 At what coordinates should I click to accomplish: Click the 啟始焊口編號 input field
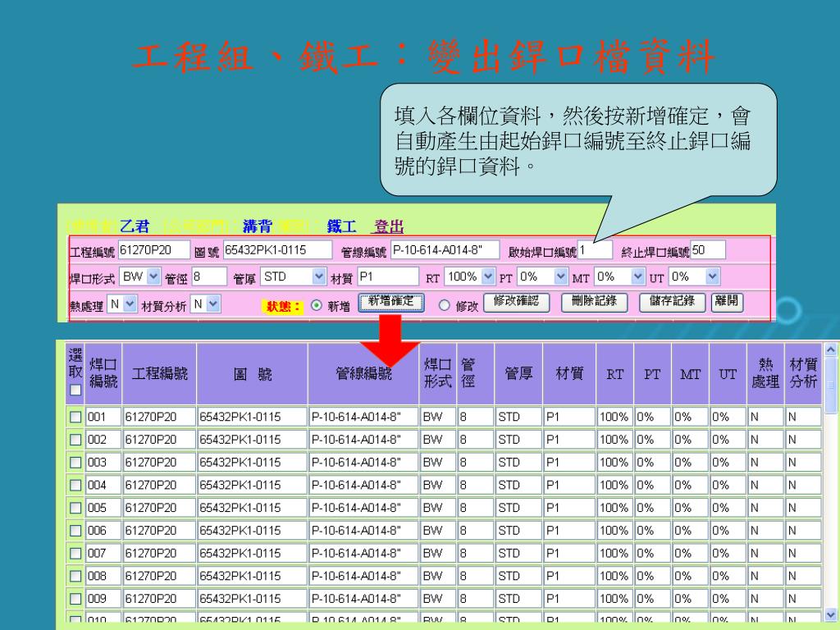click(x=595, y=250)
